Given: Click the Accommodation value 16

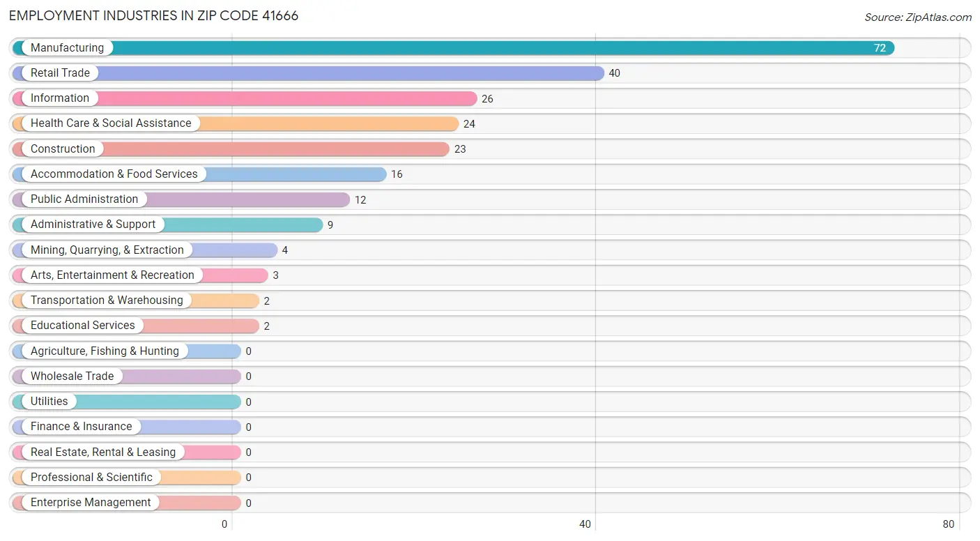Looking at the screenshot, I should tap(397, 174).
